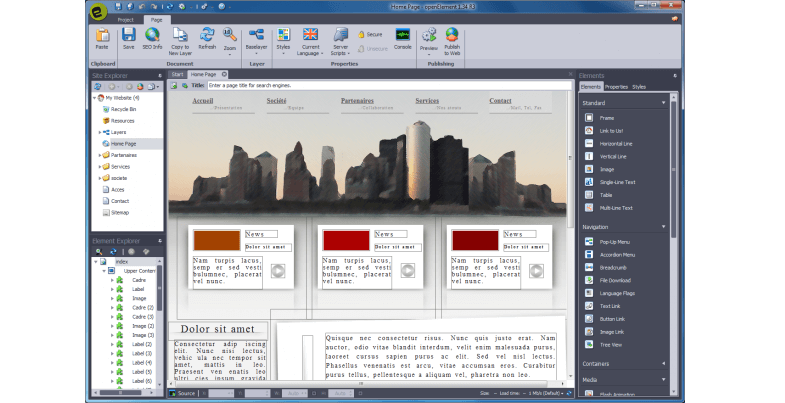The image size is (785, 403).
Task: Click the openElement logo button
Action: click(99, 12)
